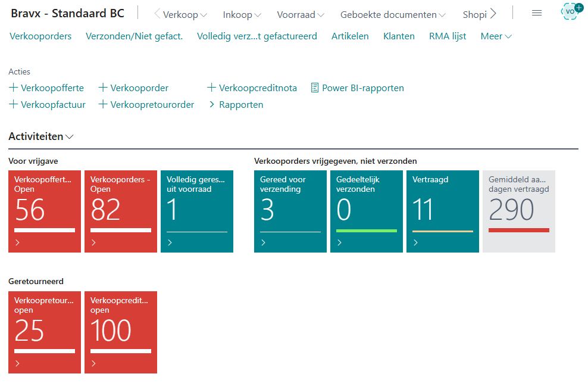Image resolution: width=588 pixels, height=383 pixels.
Task: Open the Voorraad menu
Action: tap(301, 15)
